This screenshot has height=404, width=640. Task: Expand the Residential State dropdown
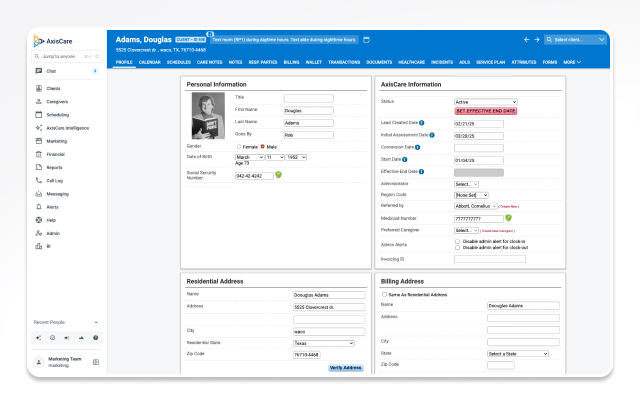(x=322, y=342)
